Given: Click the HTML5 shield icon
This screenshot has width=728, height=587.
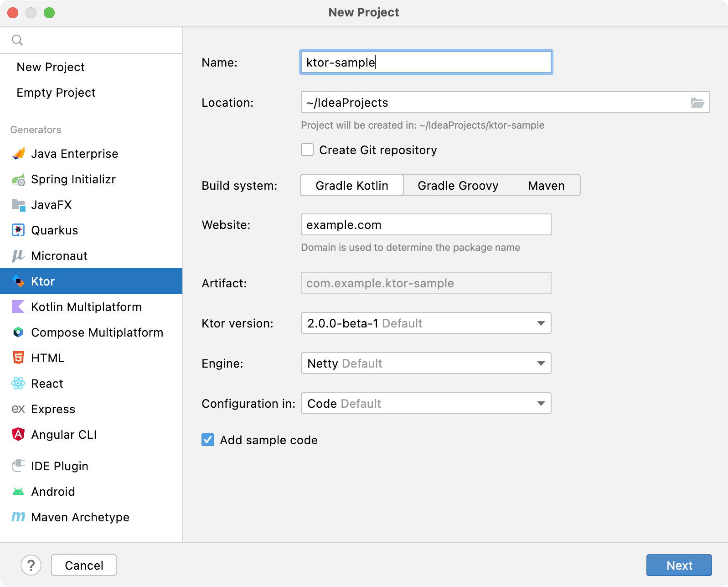Looking at the screenshot, I should [18, 358].
